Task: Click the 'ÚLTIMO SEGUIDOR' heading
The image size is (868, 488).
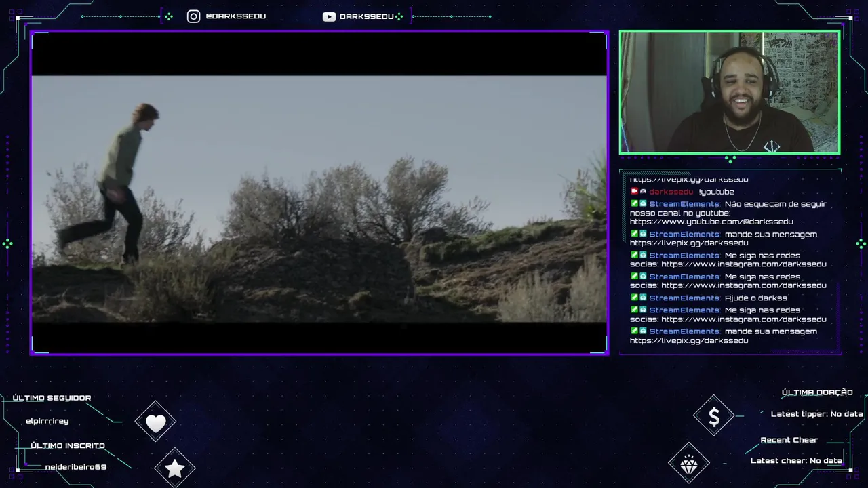Action: pos(52,398)
